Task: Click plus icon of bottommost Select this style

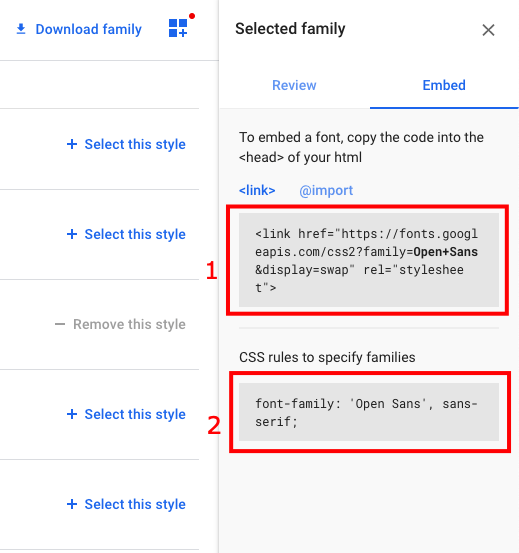Action: pos(72,504)
